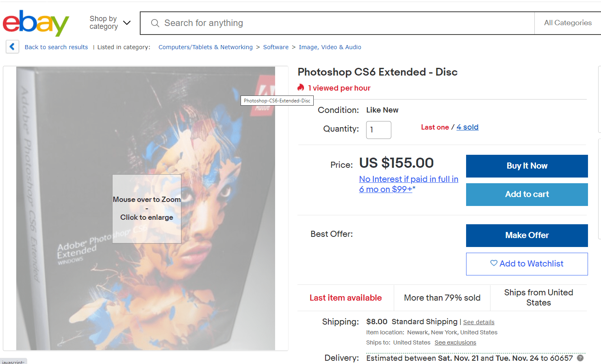Click the Make Offer button

click(x=527, y=236)
